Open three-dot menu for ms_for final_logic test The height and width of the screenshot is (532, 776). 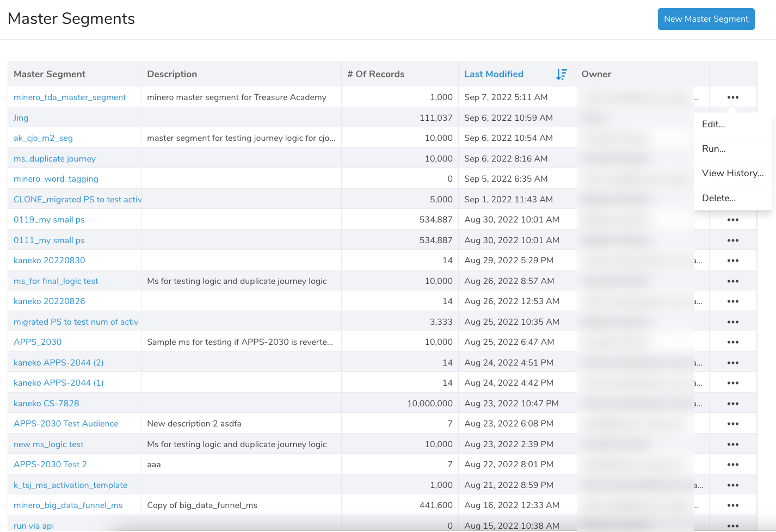732,281
